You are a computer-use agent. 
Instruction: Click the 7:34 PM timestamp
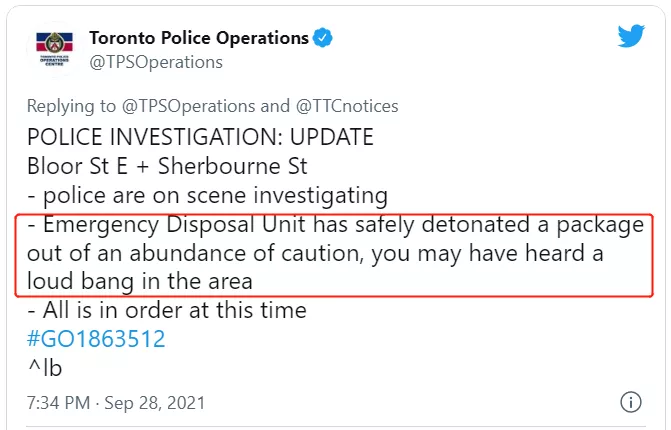[x=59, y=403]
